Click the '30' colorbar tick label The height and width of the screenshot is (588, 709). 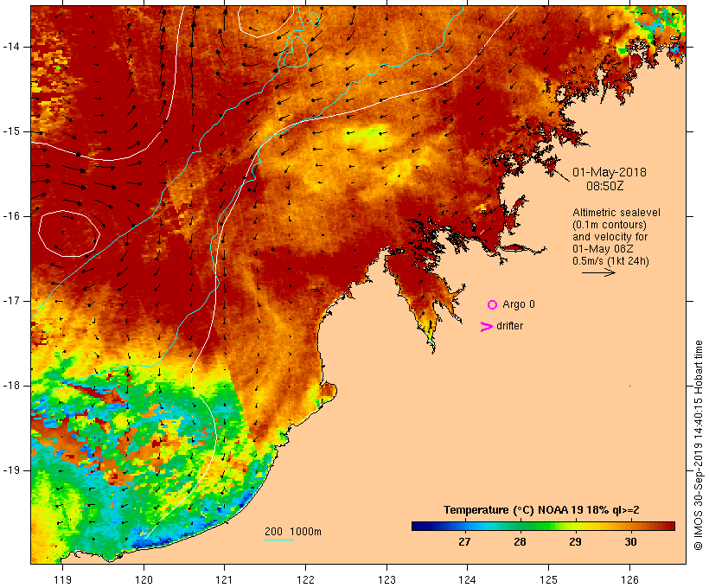click(x=631, y=541)
